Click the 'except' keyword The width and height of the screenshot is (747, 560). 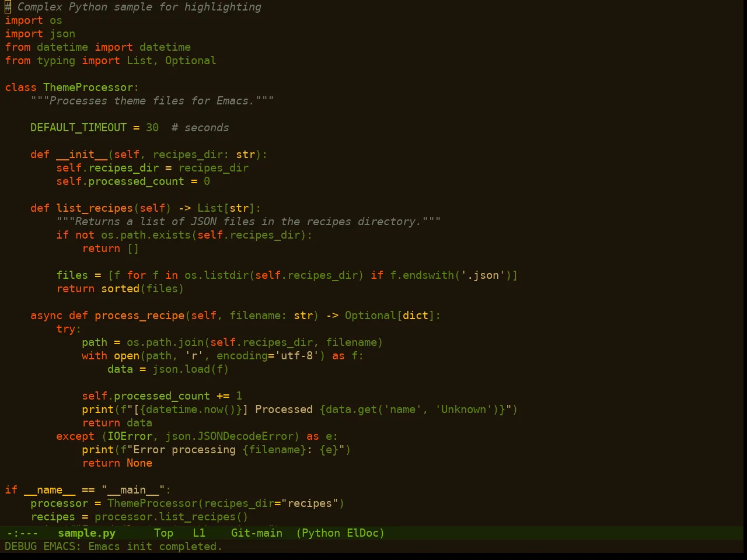(75, 436)
